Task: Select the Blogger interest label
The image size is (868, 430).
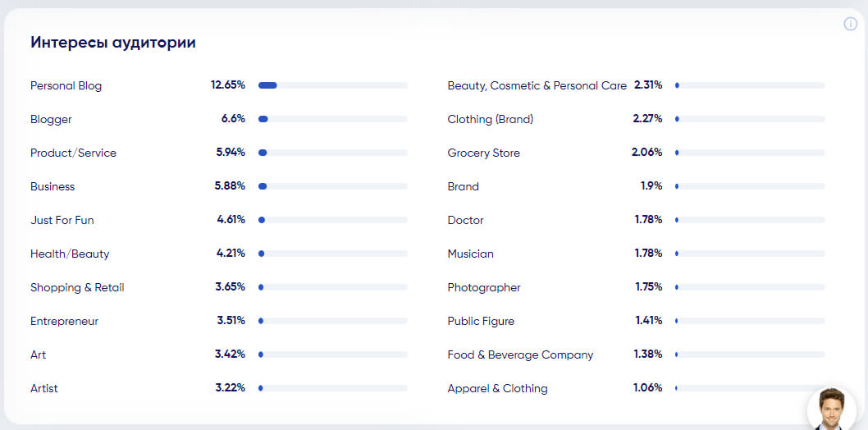Action: pyautogui.click(x=51, y=119)
